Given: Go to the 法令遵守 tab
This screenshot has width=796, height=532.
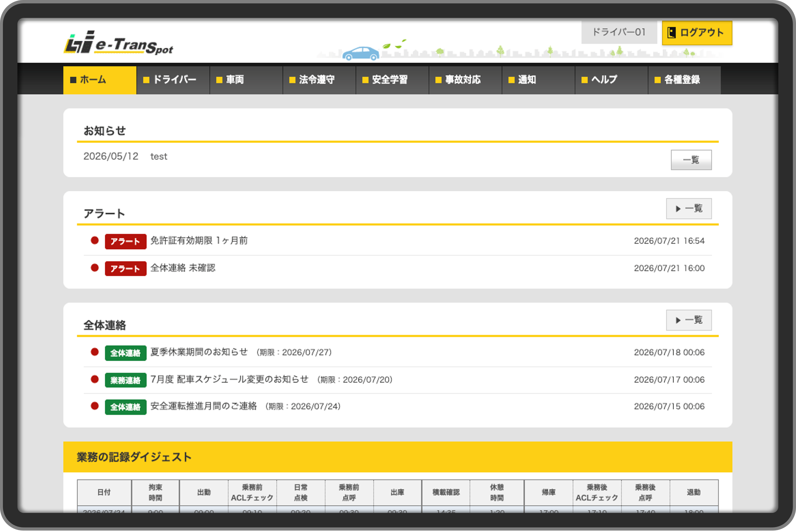Looking at the screenshot, I should [x=319, y=80].
